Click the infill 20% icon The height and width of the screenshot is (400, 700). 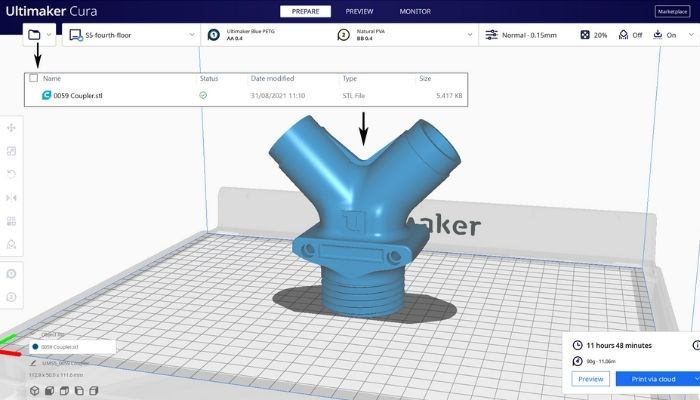tap(585, 35)
